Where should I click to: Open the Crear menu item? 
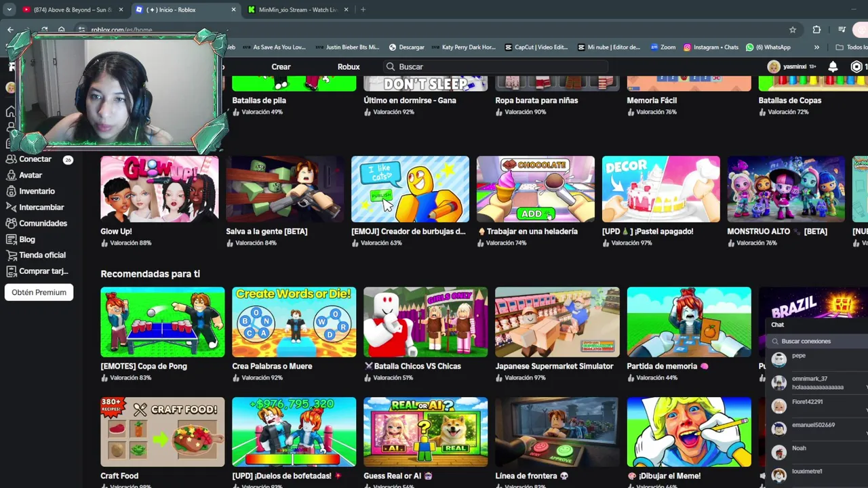tap(281, 66)
